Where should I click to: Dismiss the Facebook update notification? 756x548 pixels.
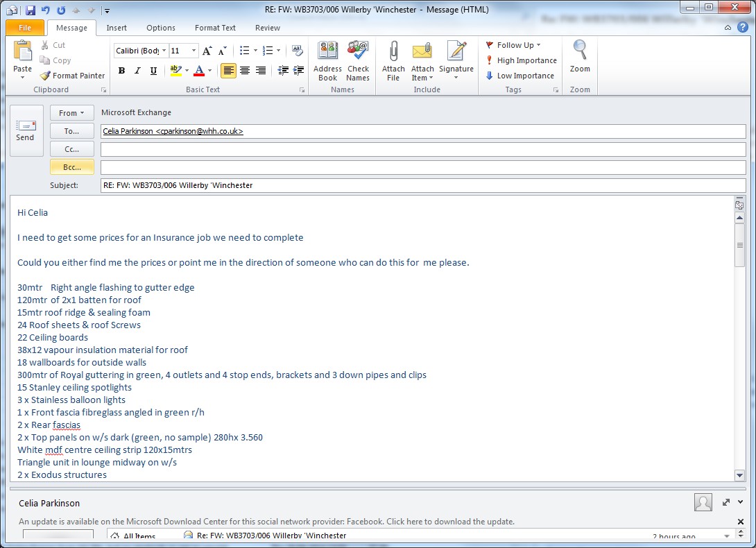pyautogui.click(x=741, y=522)
